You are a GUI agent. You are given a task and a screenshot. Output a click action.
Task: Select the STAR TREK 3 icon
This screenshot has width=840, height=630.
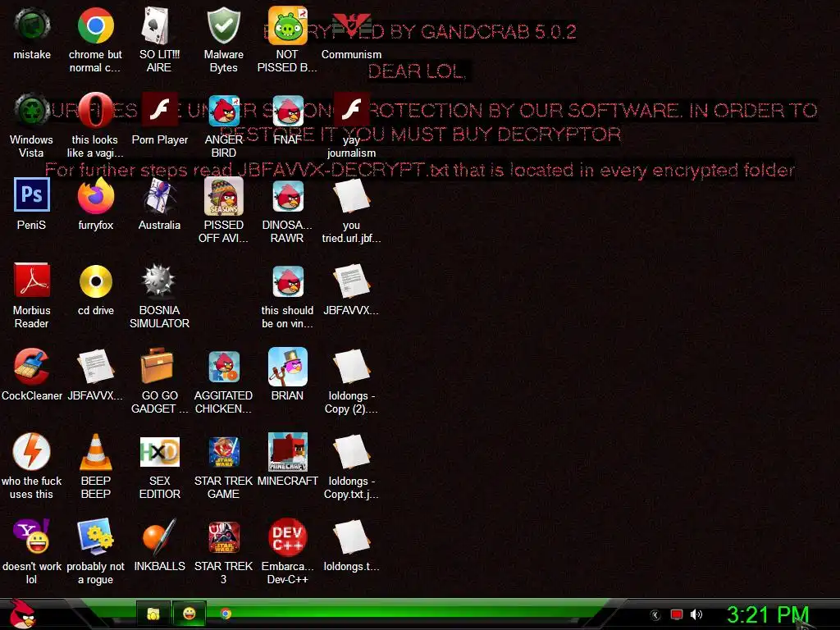pyautogui.click(x=223, y=537)
